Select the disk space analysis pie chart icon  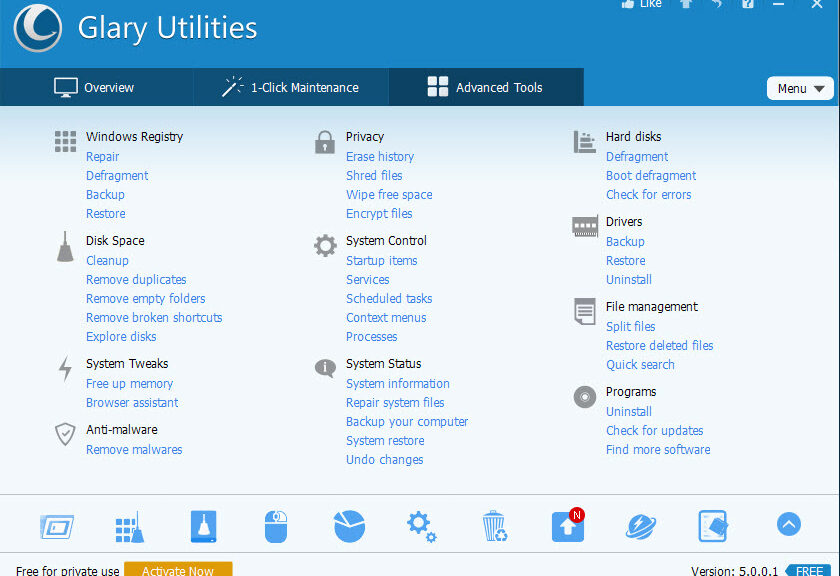coord(349,525)
